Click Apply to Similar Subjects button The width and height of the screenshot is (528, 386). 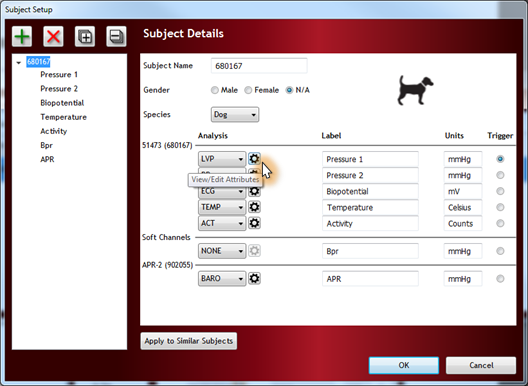pos(189,341)
